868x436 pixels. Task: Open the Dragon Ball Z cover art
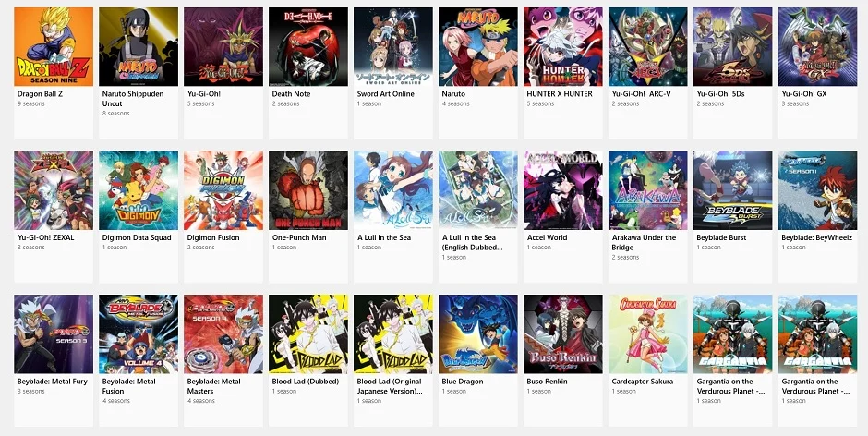click(54, 46)
